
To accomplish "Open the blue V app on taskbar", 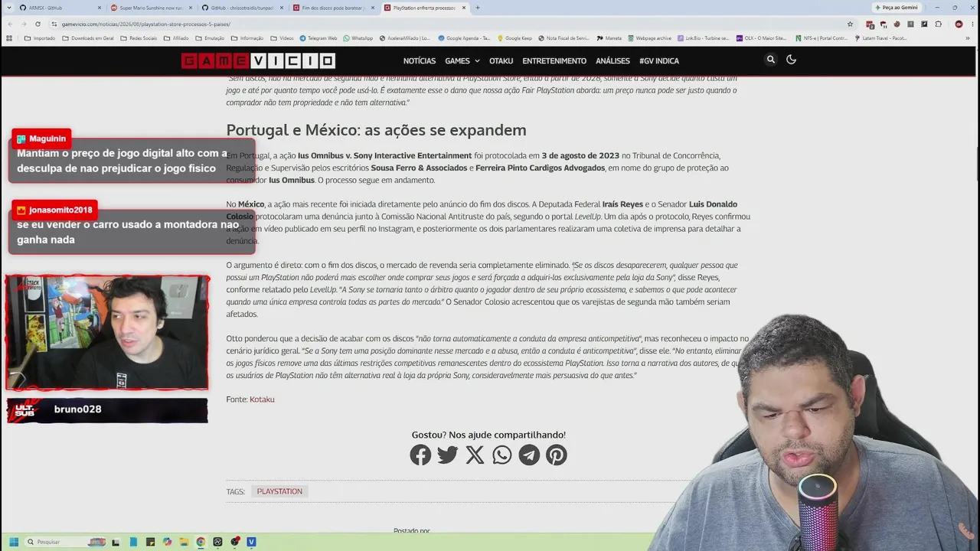I will [x=251, y=542].
